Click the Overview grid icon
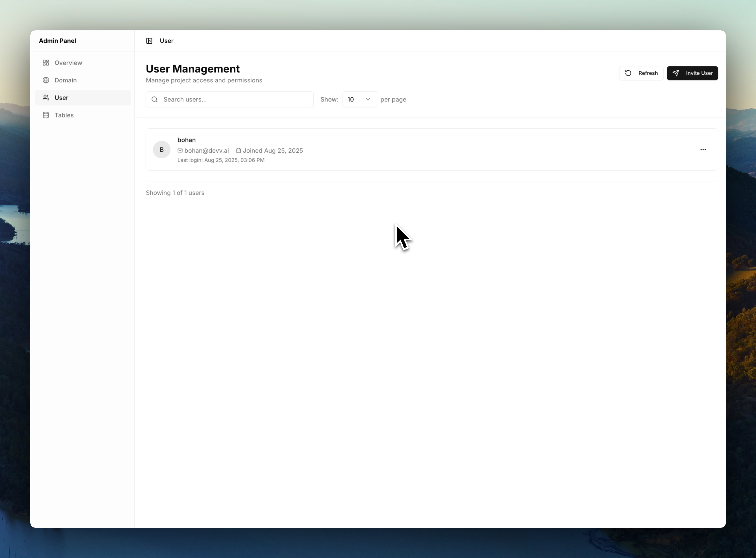756x558 pixels. (x=46, y=63)
